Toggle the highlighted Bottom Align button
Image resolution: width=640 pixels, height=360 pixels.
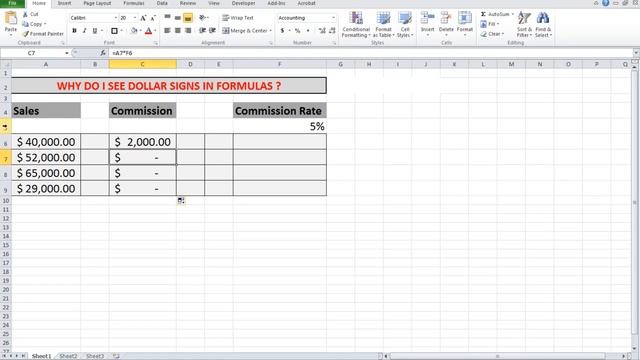coord(188,18)
